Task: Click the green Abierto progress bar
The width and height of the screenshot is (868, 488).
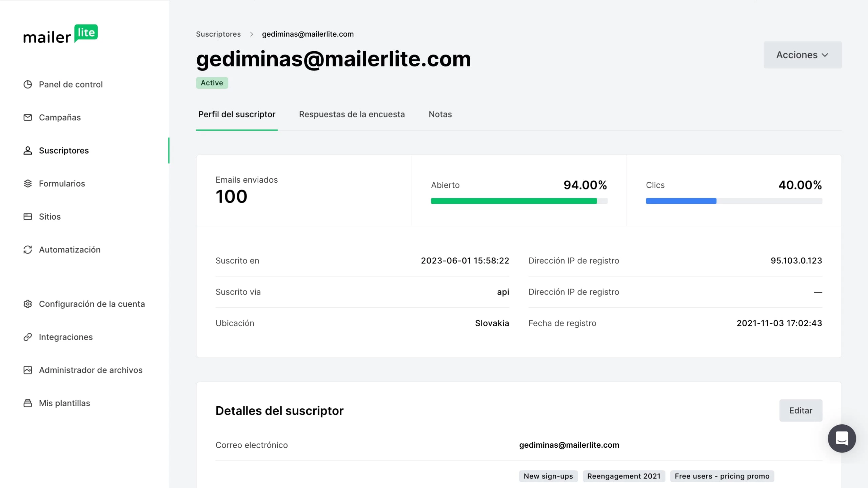Action: tap(514, 201)
